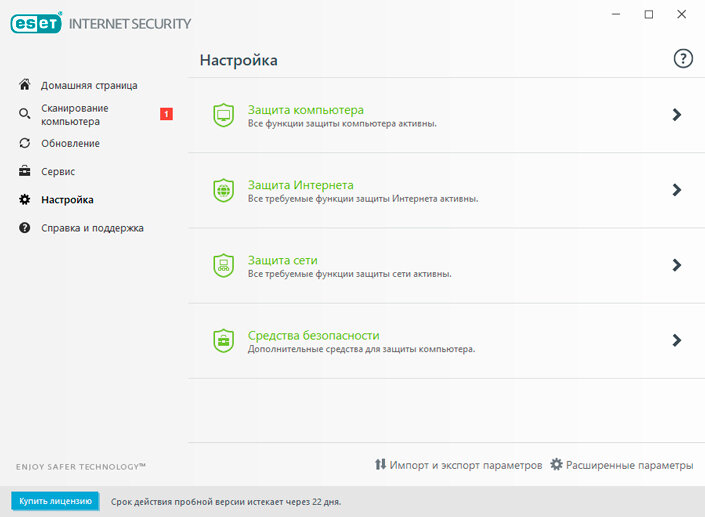Expand Защита Интернета with its right chevron

point(677,190)
